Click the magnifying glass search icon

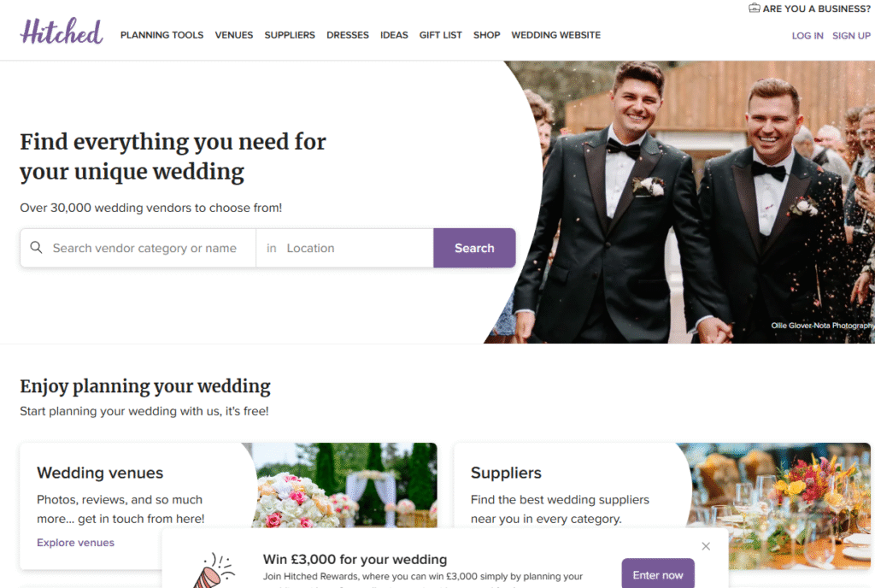(x=36, y=247)
